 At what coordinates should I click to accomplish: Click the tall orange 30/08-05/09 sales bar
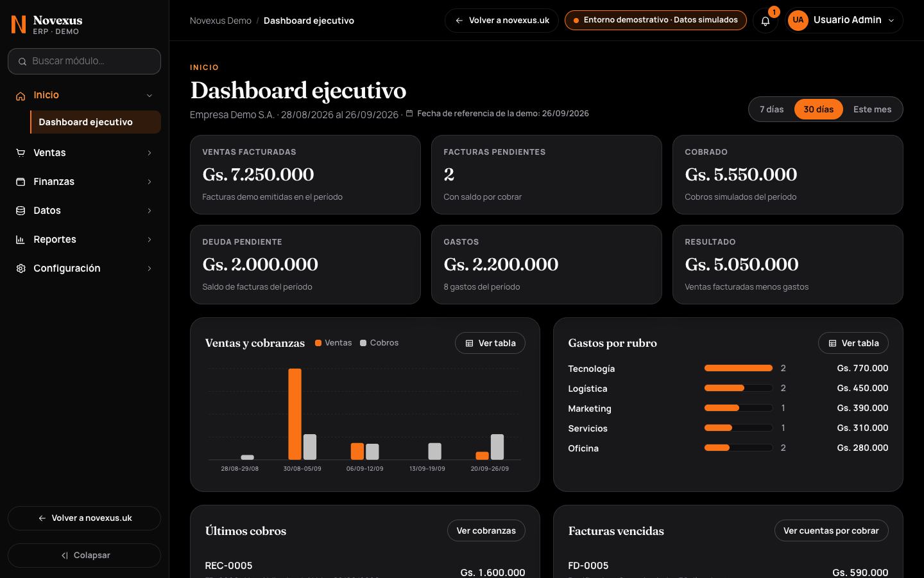pos(295,414)
